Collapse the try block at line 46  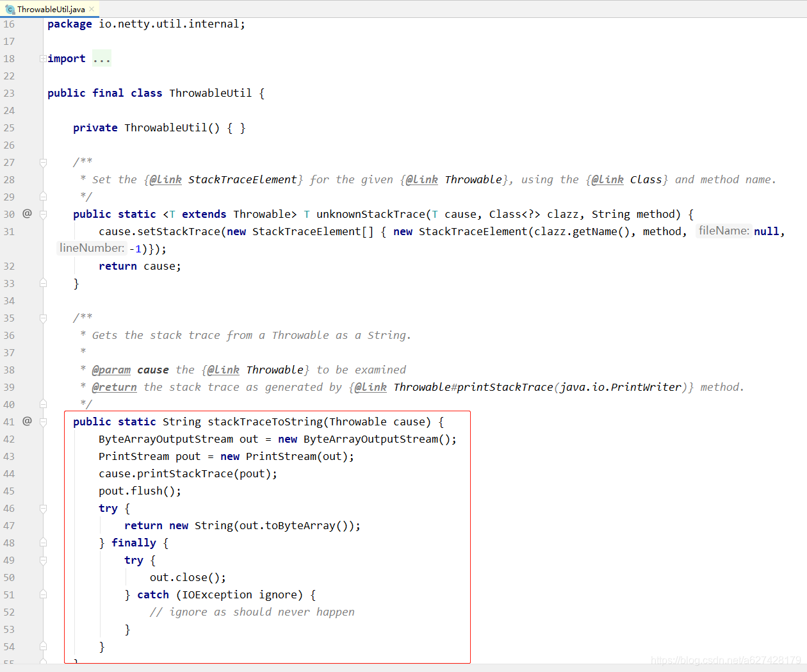[x=42, y=508]
